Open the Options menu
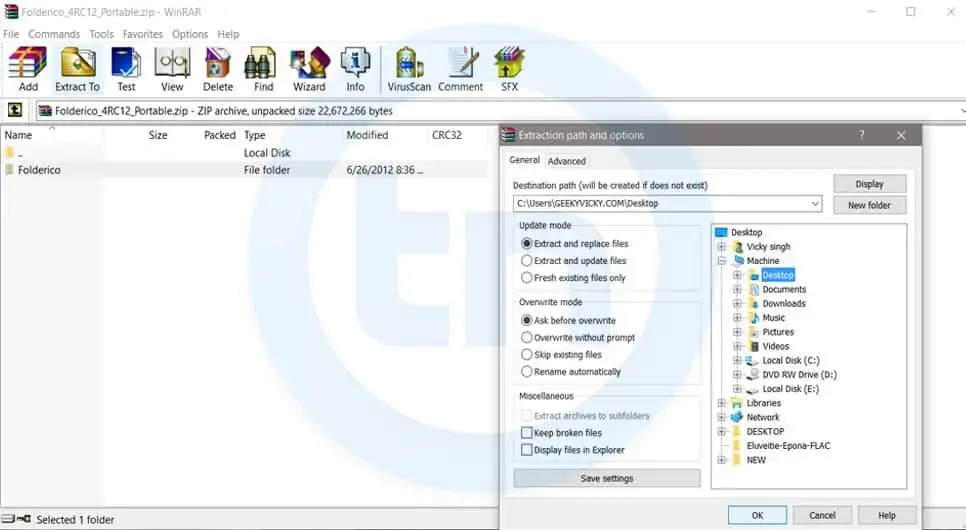The image size is (966, 530). coord(190,34)
